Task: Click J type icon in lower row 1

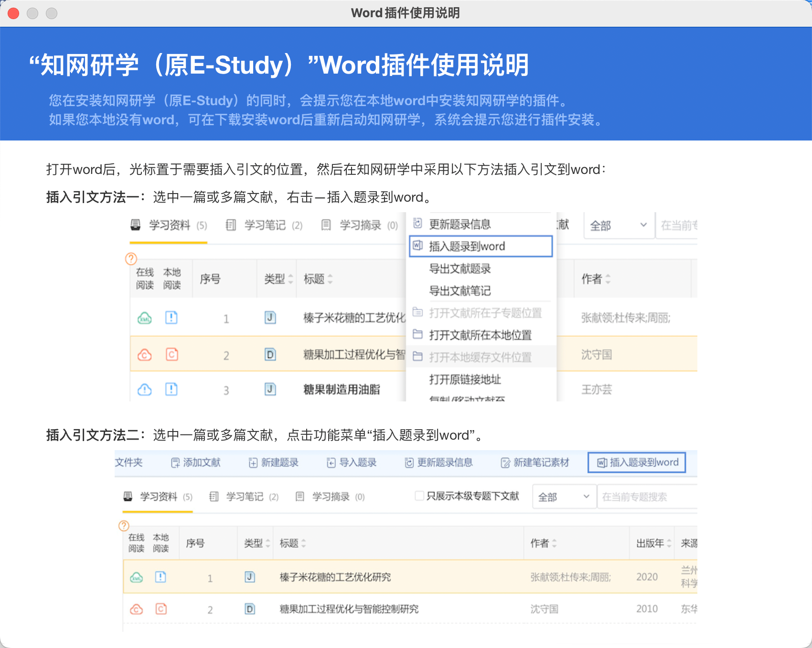Action: [250, 577]
